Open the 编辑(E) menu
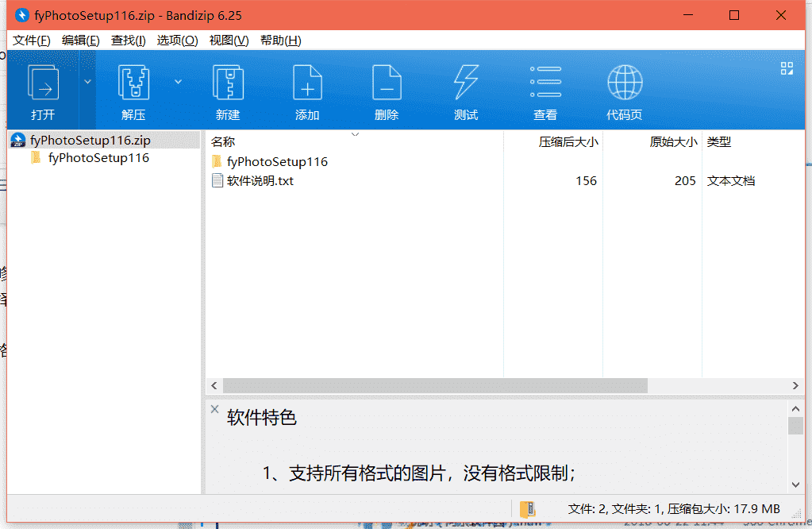The width and height of the screenshot is (812, 529). pos(81,41)
